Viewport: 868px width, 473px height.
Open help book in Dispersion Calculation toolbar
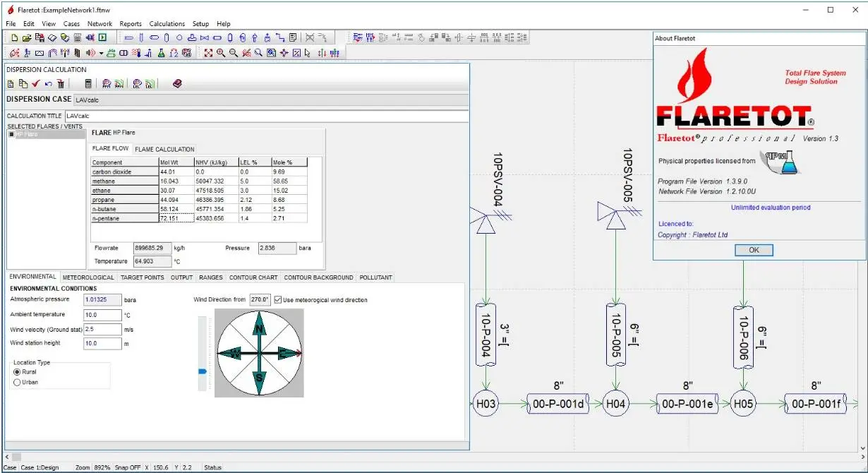pyautogui.click(x=177, y=84)
